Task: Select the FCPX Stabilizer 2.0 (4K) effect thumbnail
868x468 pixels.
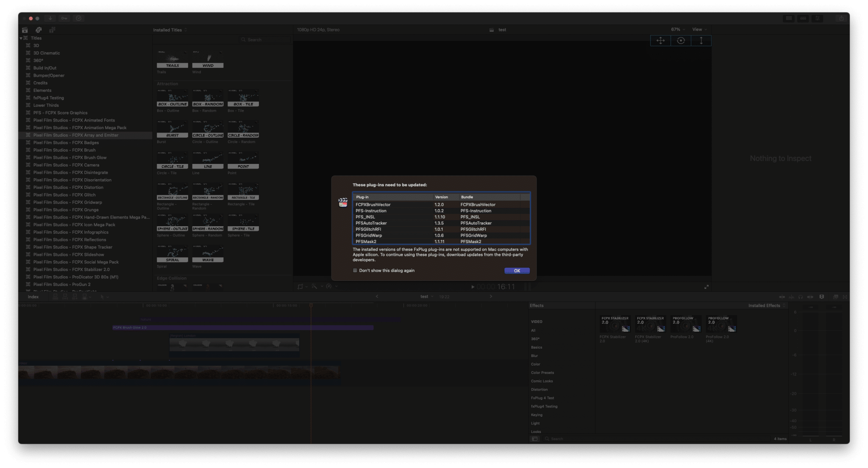Action: [650, 324]
